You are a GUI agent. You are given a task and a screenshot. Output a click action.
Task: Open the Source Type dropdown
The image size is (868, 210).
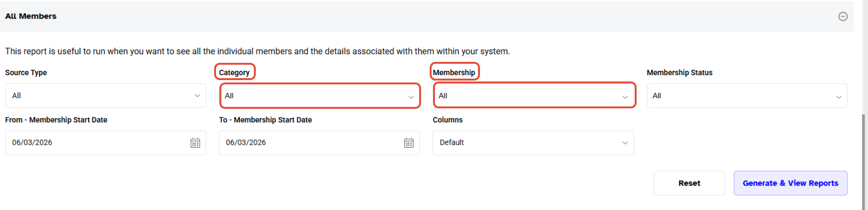click(105, 96)
